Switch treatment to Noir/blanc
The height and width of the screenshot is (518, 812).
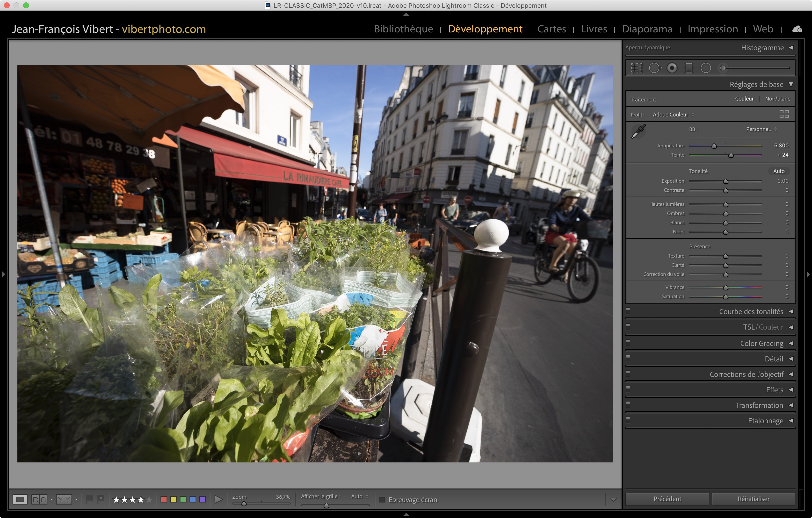(777, 99)
